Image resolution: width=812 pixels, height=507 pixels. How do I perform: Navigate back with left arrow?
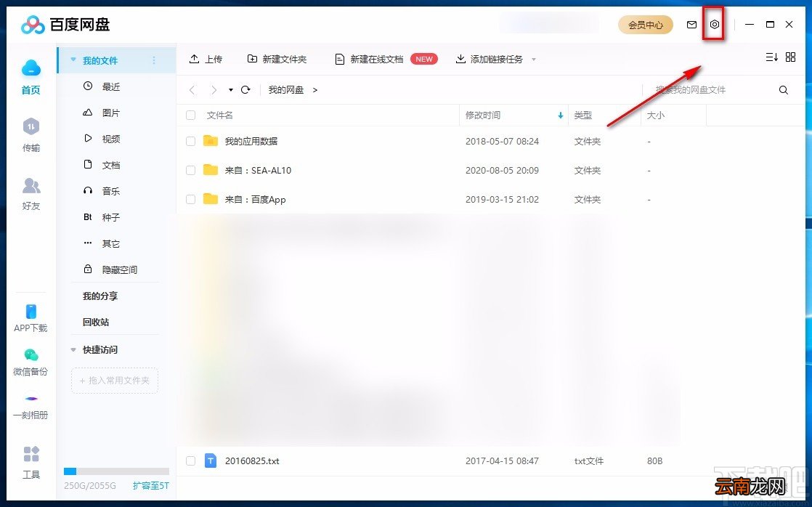(x=192, y=90)
